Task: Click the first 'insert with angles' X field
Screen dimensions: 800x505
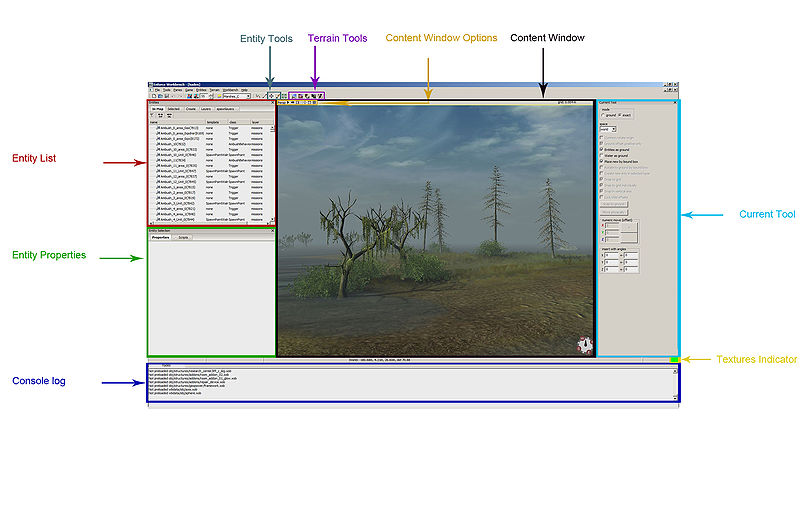Action: tap(612, 255)
